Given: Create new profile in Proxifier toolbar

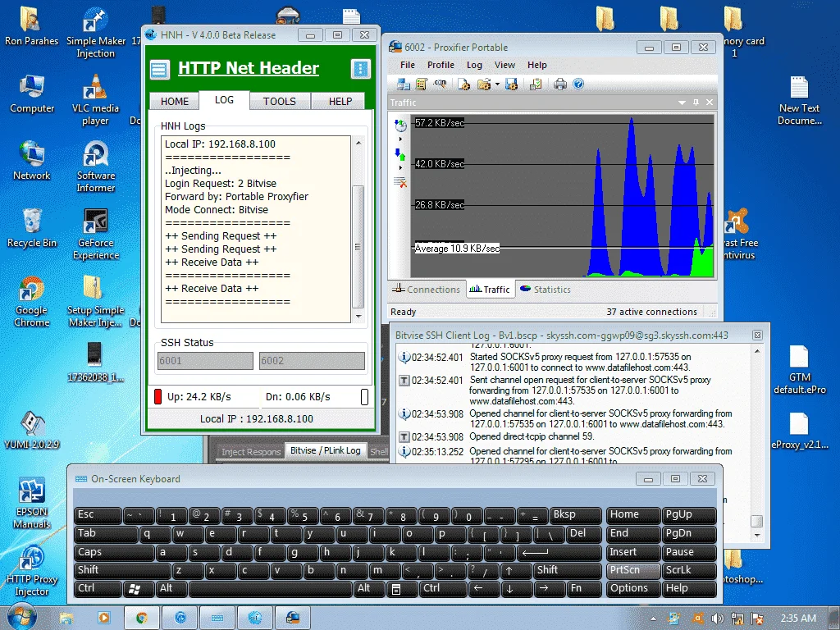Looking at the screenshot, I should pos(463,84).
